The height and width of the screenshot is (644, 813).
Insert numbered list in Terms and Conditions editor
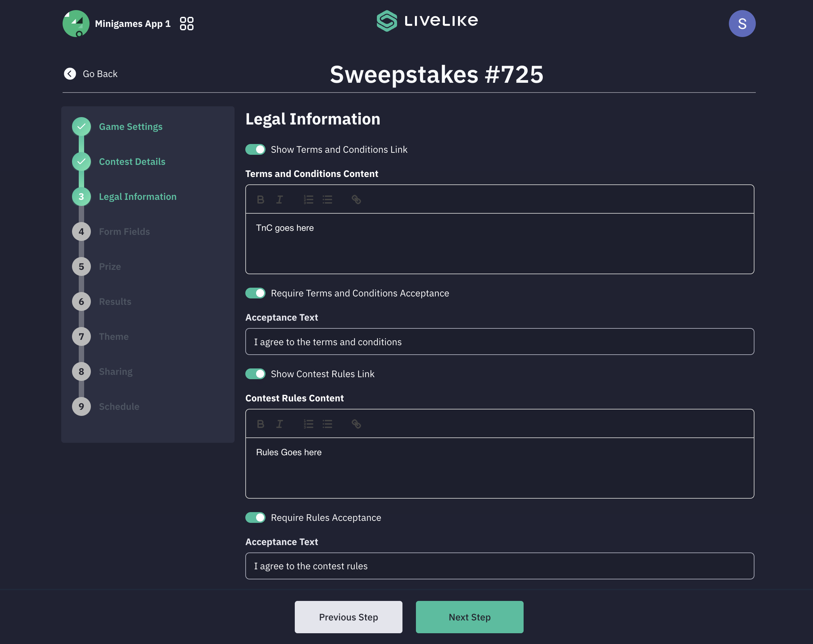click(x=309, y=200)
